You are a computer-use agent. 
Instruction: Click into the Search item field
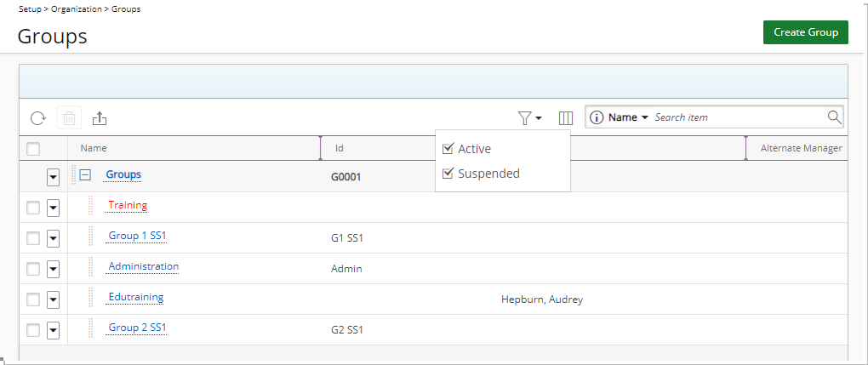[x=736, y=117]
